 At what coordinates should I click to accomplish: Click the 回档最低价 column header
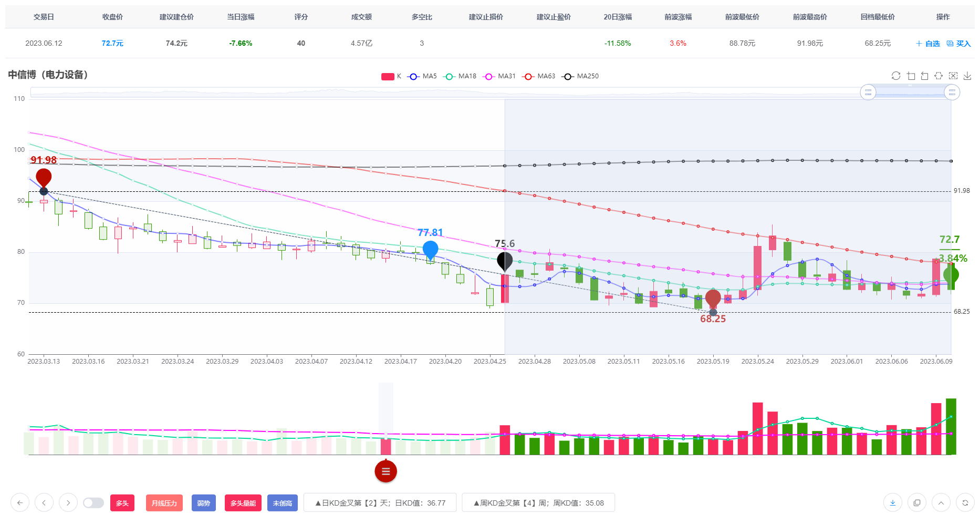coord(878,17)
